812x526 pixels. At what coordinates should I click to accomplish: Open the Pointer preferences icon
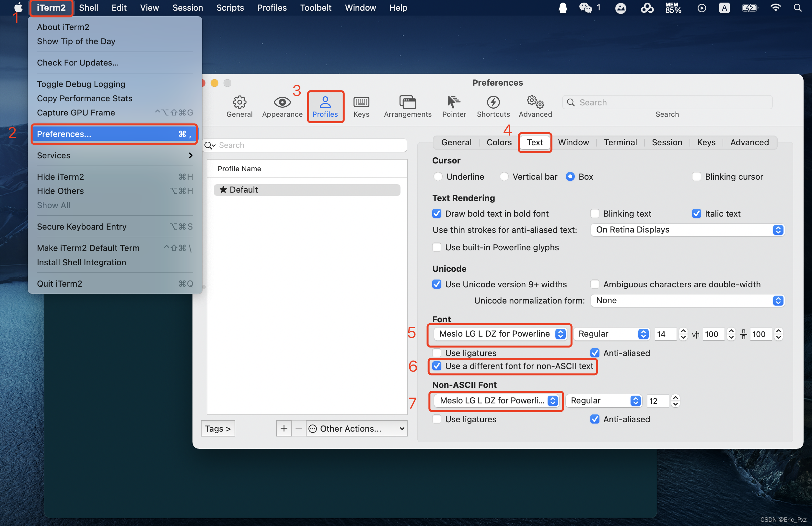(454, 106)
